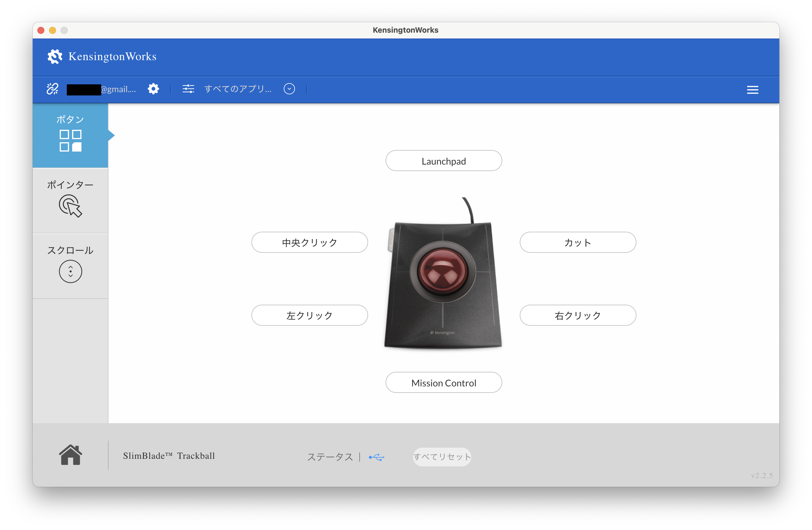812x530 pixels.
Task: Click the すべてリセット button
Action: pyautogui.click(x=442, y=457)
